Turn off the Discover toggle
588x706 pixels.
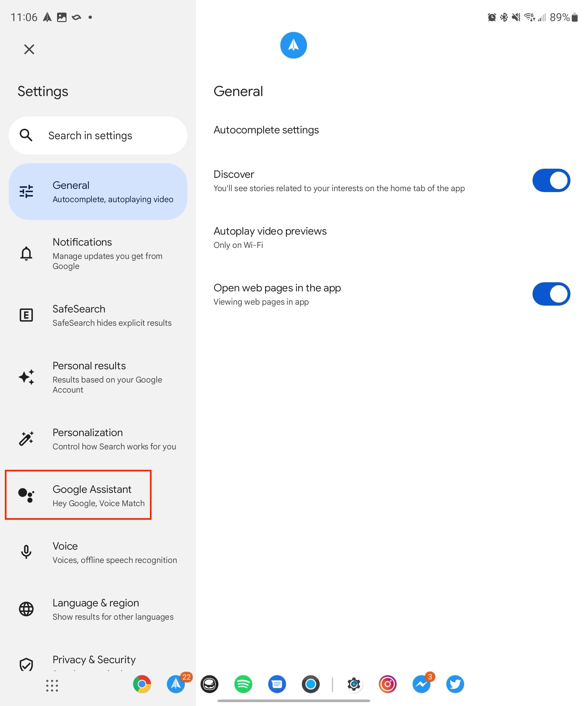tap(551, 180)
